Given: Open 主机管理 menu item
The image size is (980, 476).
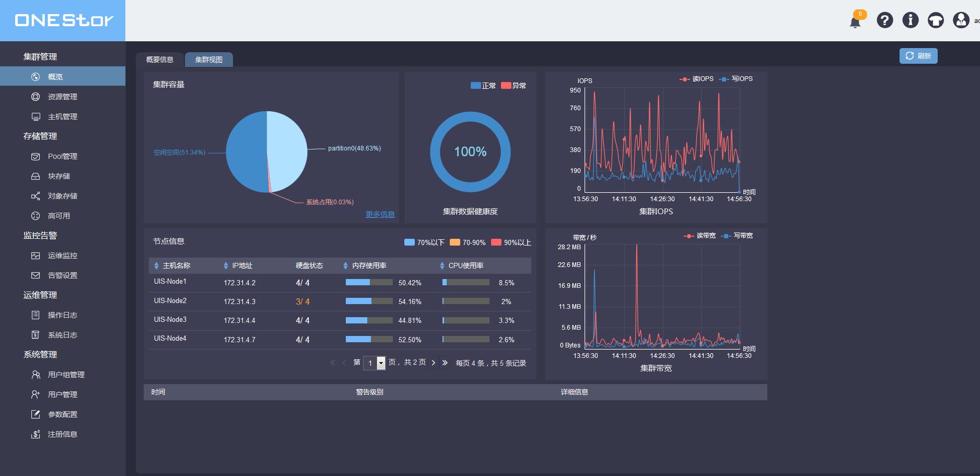Looking at the screenshot, I should pyautogui.click(x=63, y=117).
